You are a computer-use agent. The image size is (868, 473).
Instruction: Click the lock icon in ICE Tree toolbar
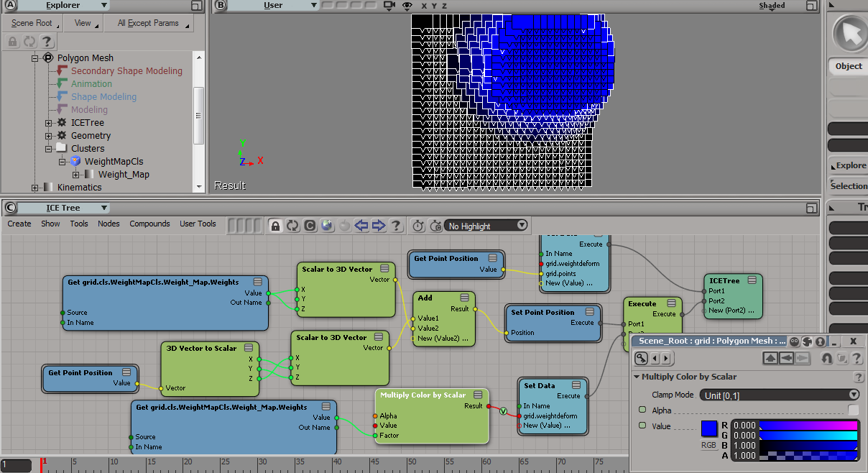(274, 226)
